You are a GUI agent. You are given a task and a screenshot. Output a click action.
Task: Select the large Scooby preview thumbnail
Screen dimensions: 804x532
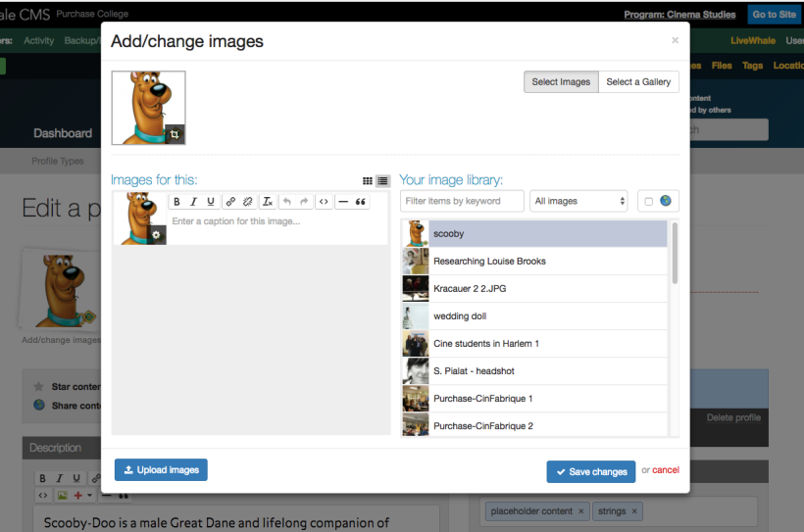click(x=149, y=108)
